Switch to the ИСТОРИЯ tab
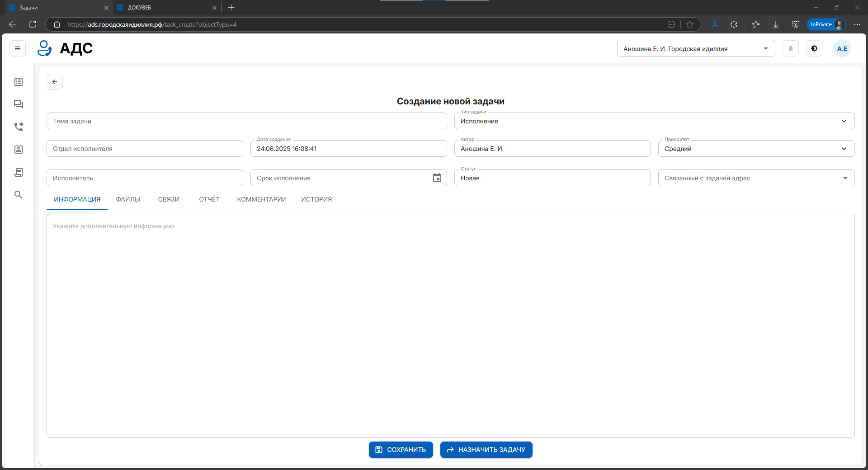The height and width of the screenshot is (470, 868). point(316,199)
